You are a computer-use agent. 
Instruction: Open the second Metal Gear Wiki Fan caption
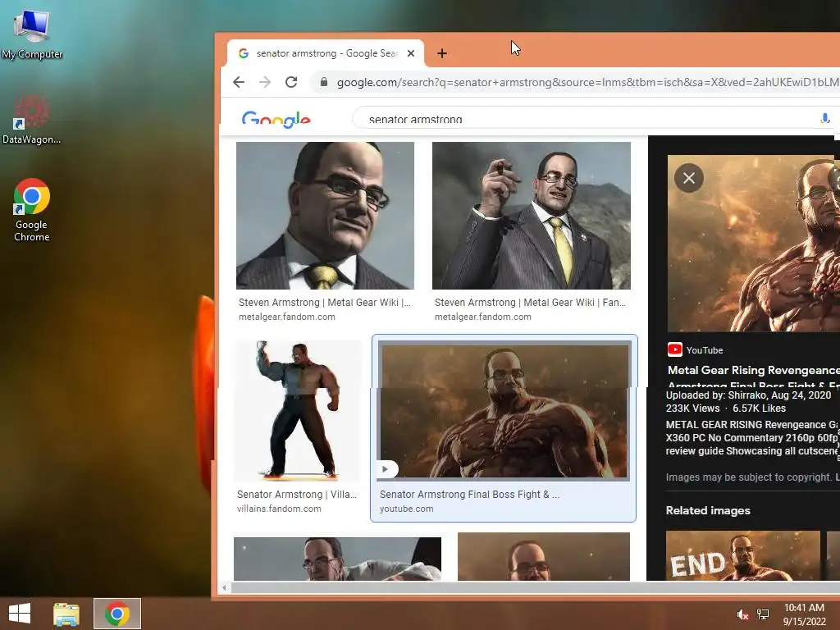(531, 302)
